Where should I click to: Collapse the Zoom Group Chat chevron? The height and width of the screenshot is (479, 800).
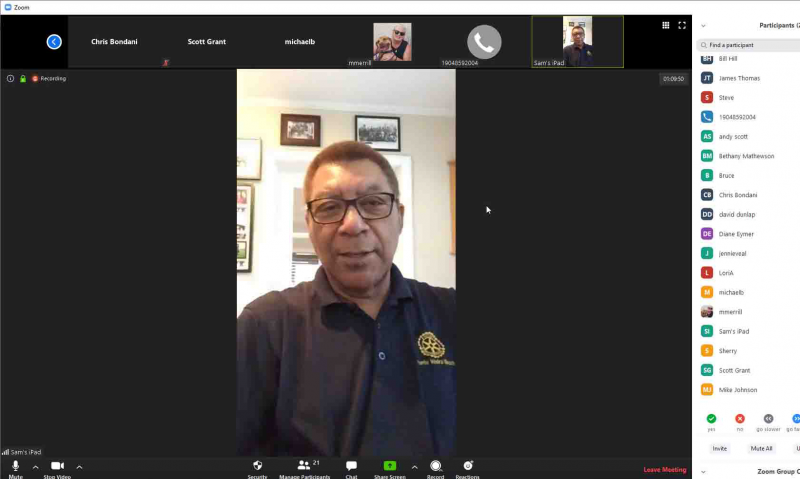[704, 472]
